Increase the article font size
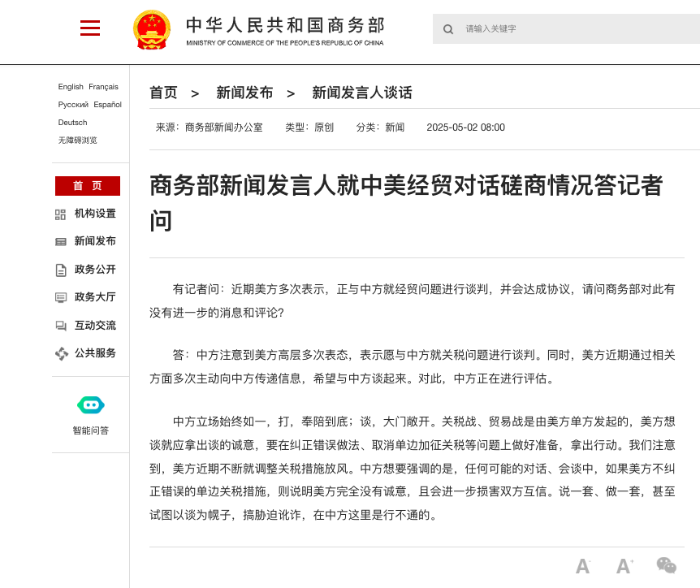 click(624, 566)
